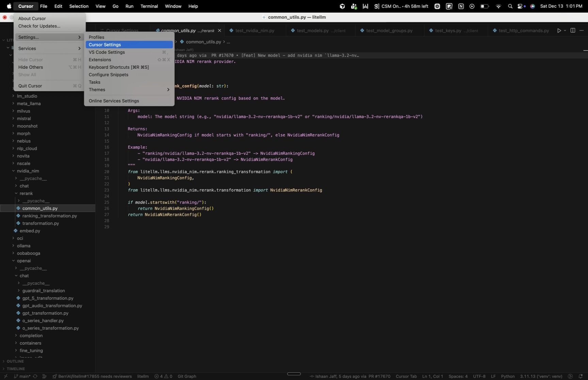Collapse the rerank folder

coord(16,193)
